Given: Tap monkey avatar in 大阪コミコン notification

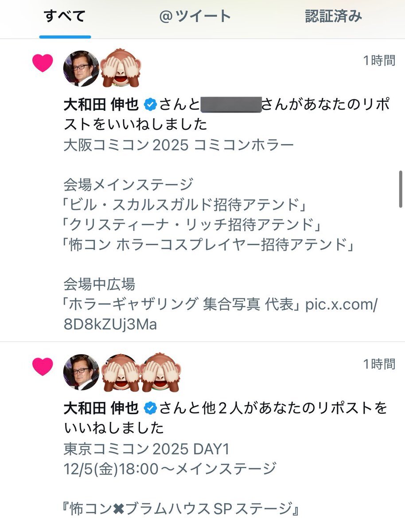Looking at the screenshot, I should tap(118, 69).
